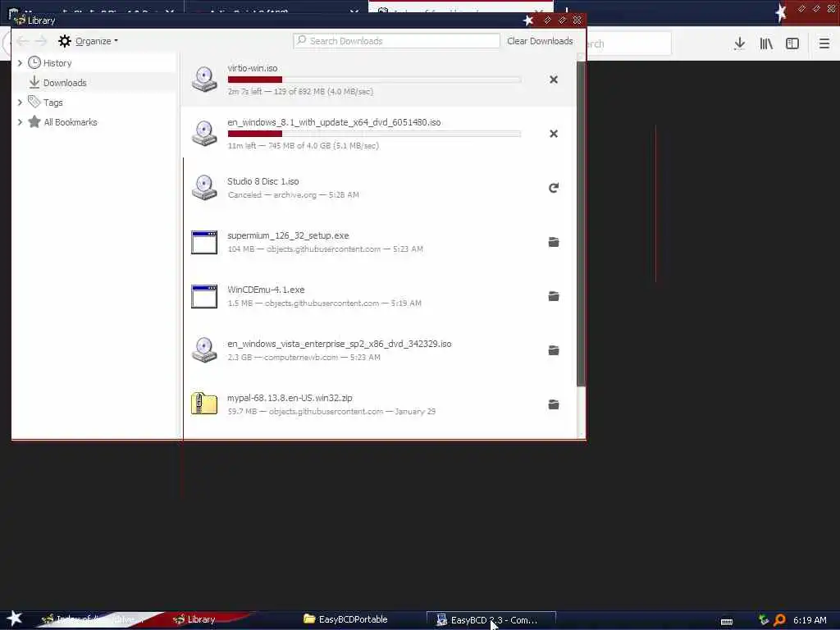This screenshot has width=840, height=630.
Task: Click the keyboard tray icon
Action: [x=727, y=622]
